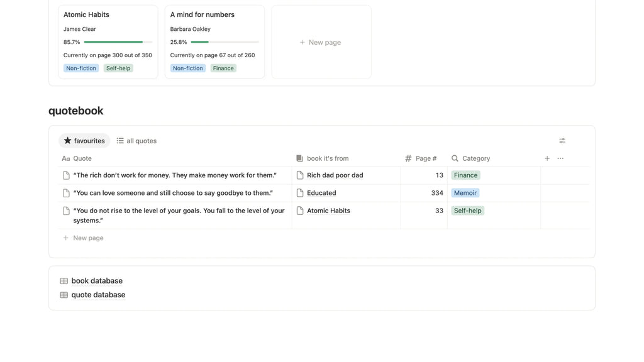Click the star icon in favourites tab
644x362 pixels.
tap(68, 140)
